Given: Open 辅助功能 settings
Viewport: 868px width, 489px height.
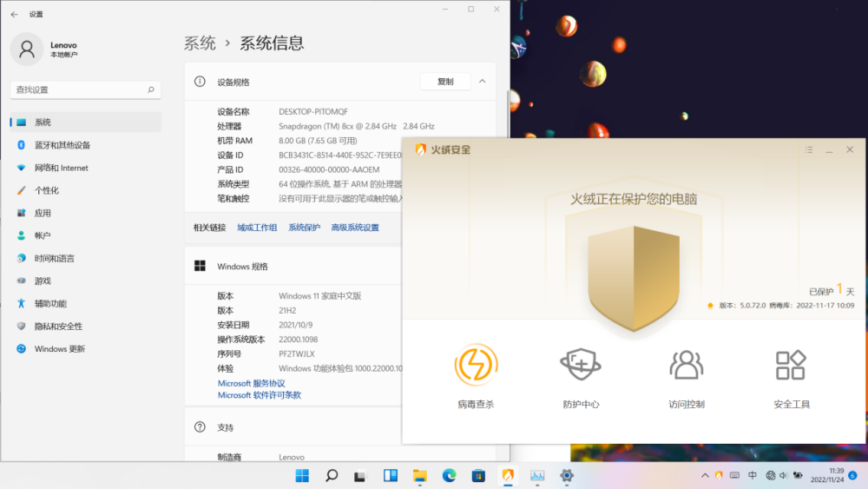Looking at the screenshot, I should point(86,303).
